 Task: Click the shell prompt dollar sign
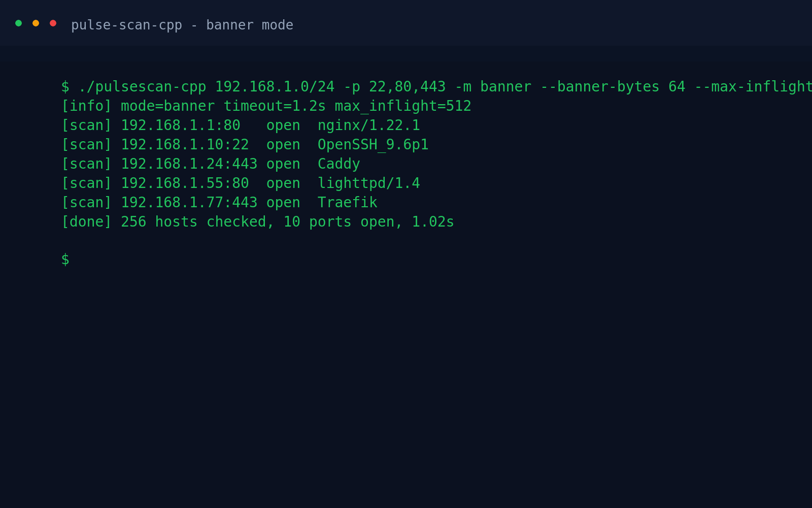[x=65, y=259]
